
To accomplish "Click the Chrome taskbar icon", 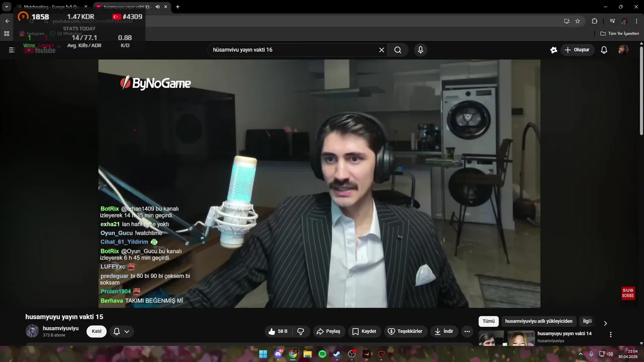I will [293, 354].
